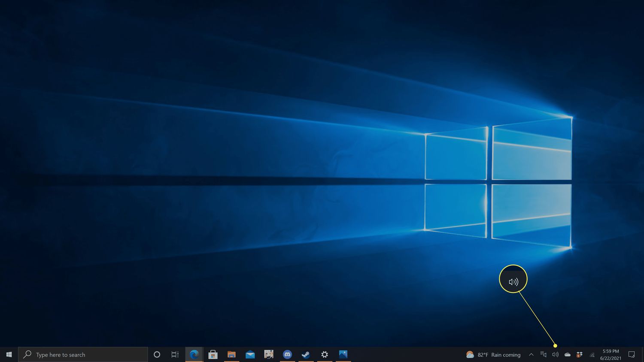Open the Photos app on the taskbar
Screen dimensions: 644x362
coord(343,355)
